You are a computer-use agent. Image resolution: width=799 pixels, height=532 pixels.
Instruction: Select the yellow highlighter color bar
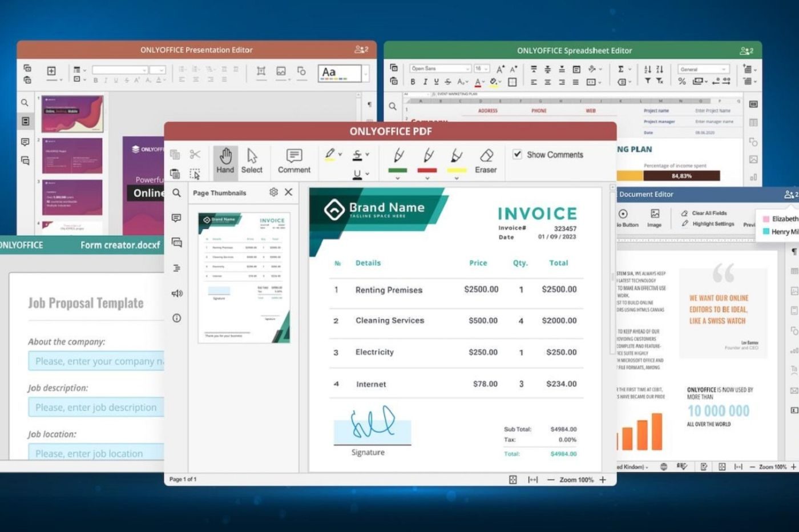click(x=457, y=170)
